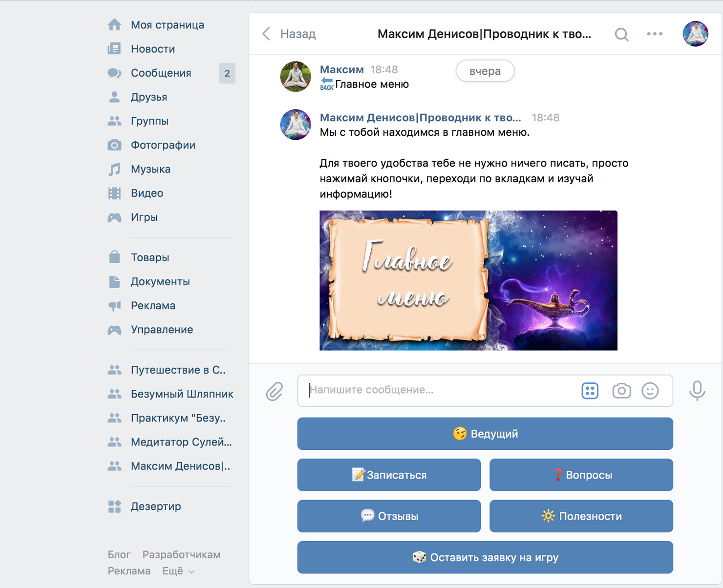The width and height of the screenshot is (723, 588).
Task: Click the microphone voice message icon
Action: coord(697,391)
